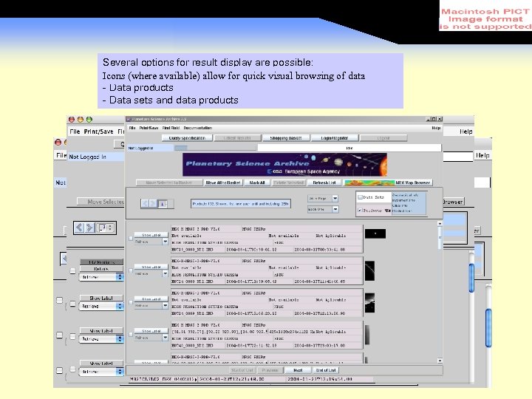Open Print/Save menu in front window

click(x=149, y=128)
